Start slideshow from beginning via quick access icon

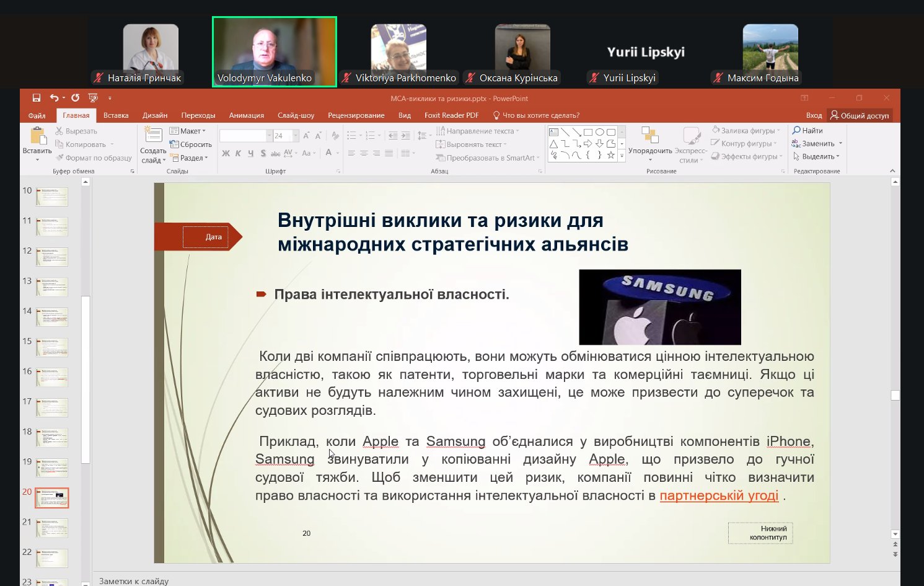(x=93, y=98)
